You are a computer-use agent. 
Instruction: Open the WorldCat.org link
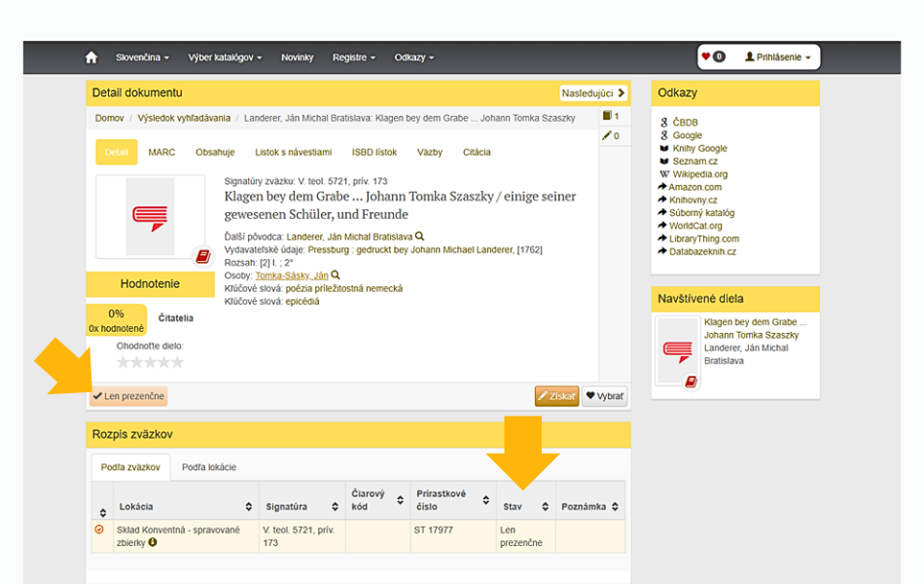pyautogui.click(x=695, y=226)
